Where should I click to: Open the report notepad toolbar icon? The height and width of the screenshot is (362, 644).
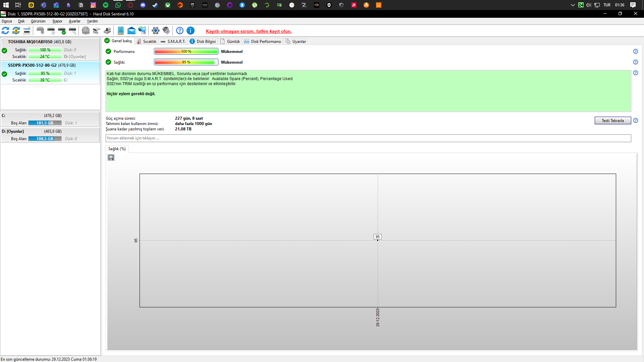[x=121, y=31]
